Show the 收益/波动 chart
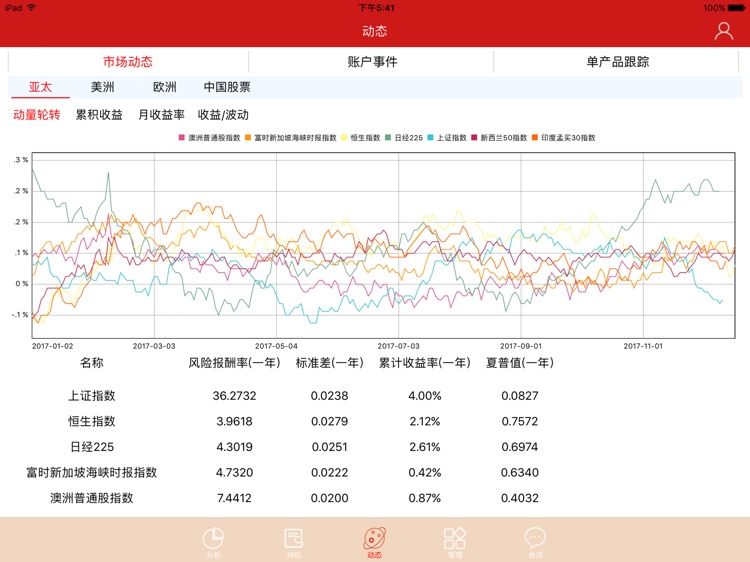 [x=223, y=115]
